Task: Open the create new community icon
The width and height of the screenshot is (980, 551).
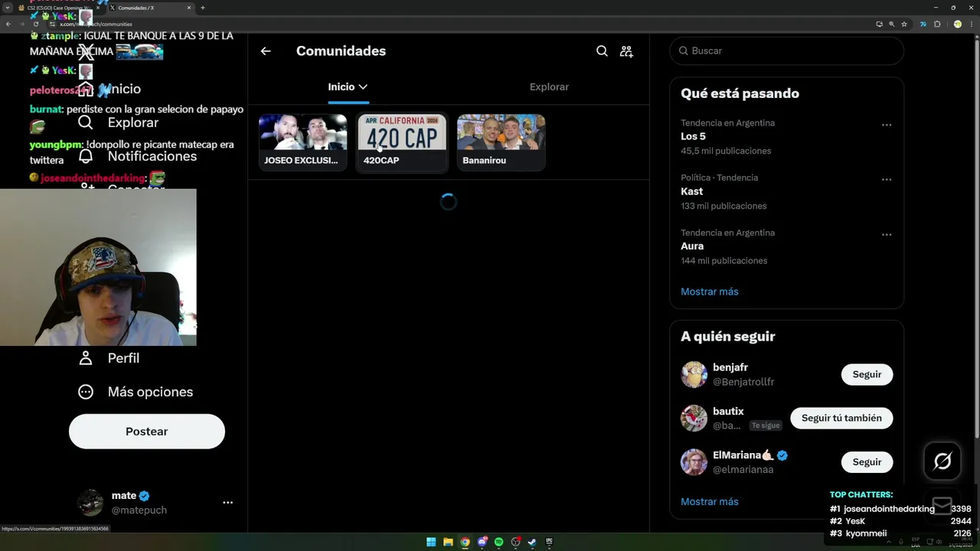Action: [626, 51]
